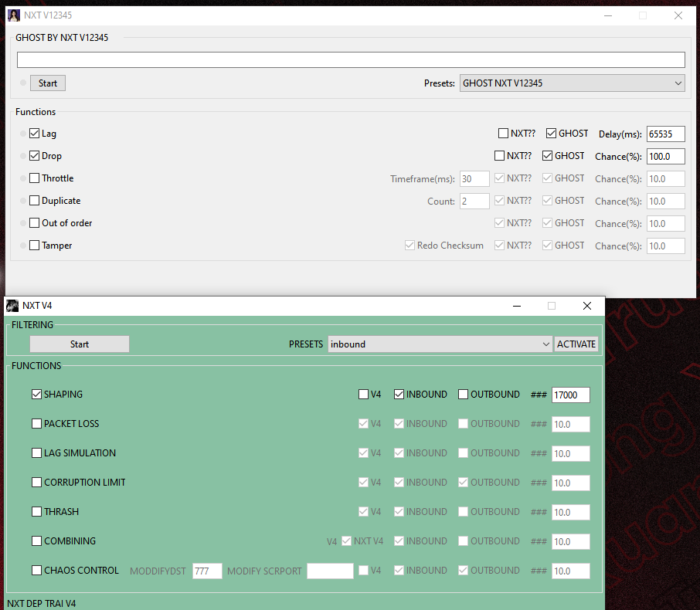Click the Delay(ms) field showing 65535
The width and height of the screenshot is (700, 610).
tap(666, 134)
